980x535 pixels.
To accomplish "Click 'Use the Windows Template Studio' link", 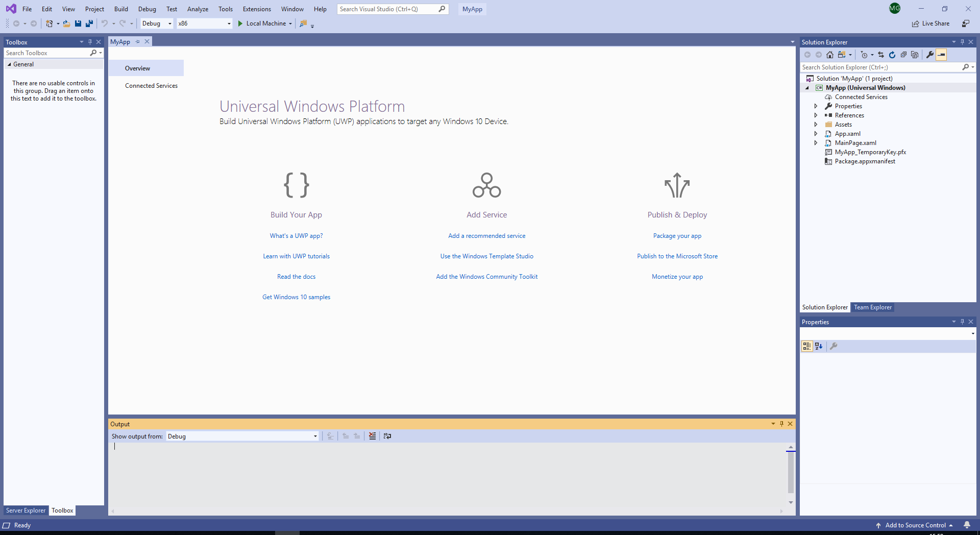I will point(486,256).
